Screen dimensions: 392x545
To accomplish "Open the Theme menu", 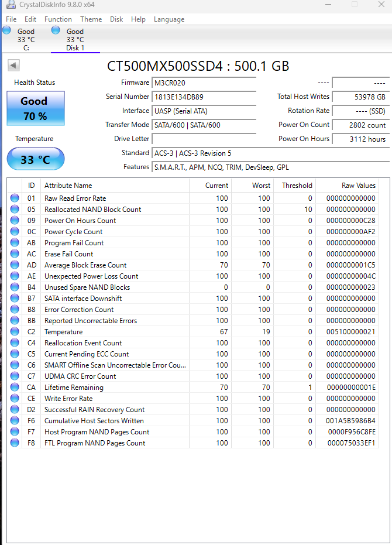I will 91,19.
